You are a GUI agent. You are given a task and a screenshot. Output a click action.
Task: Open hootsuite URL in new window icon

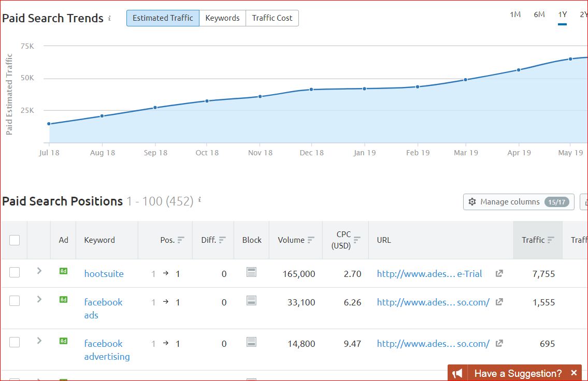499,273
